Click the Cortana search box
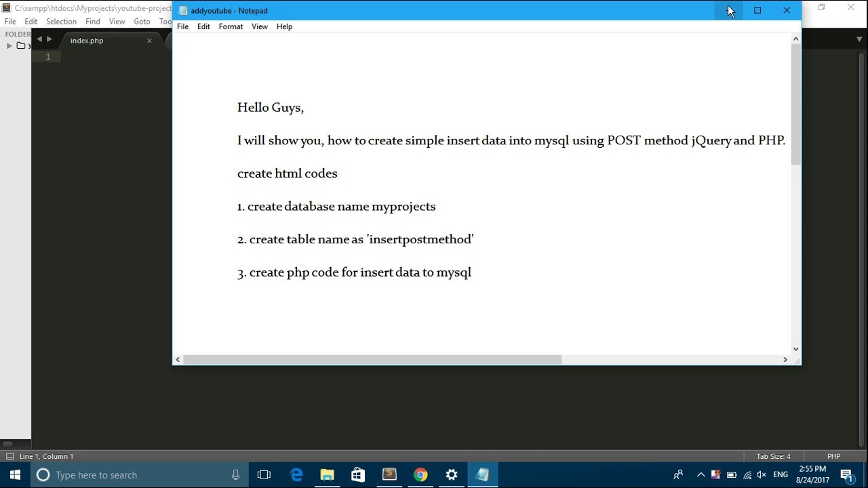This screenshot has height=488, width=868. pos(140,474)
